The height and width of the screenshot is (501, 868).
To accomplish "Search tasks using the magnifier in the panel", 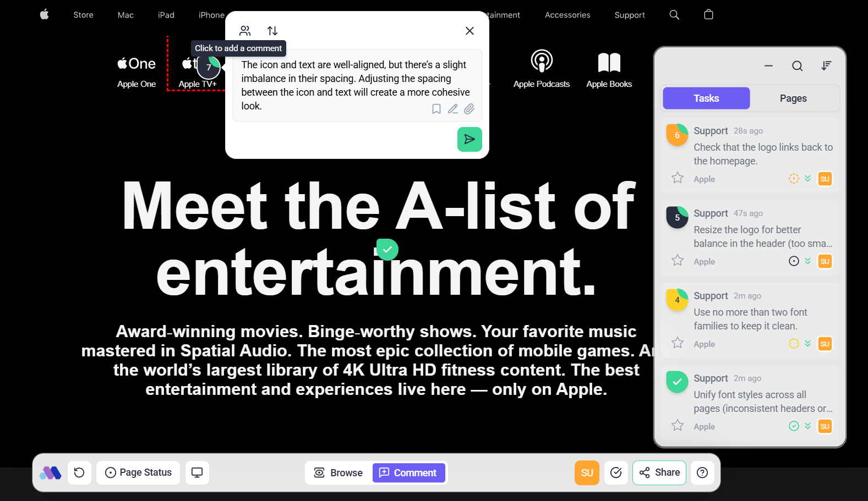I will coord(797,66).
